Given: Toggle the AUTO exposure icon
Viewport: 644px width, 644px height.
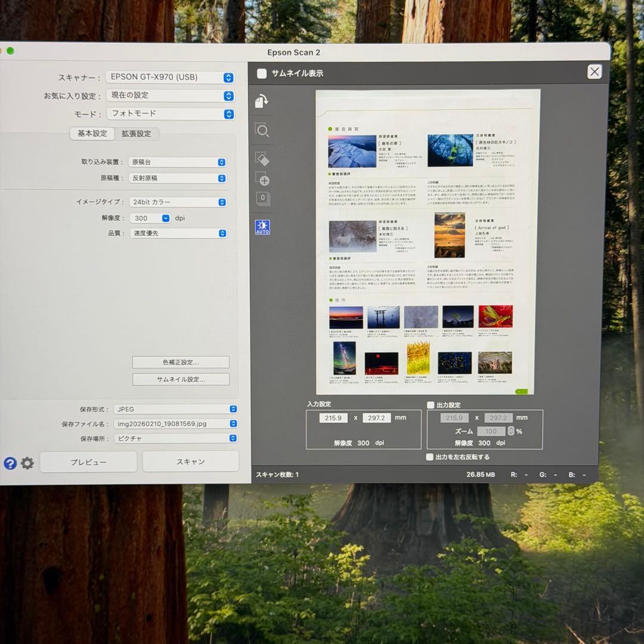Looking at the screenshot, I should pyautogui.click(x=262, y=227).
